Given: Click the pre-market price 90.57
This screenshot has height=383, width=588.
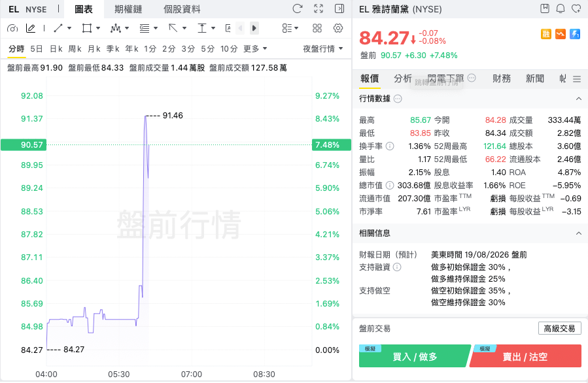Looking at the screenshot, I should pyautogui.click(x=391, y=56).
